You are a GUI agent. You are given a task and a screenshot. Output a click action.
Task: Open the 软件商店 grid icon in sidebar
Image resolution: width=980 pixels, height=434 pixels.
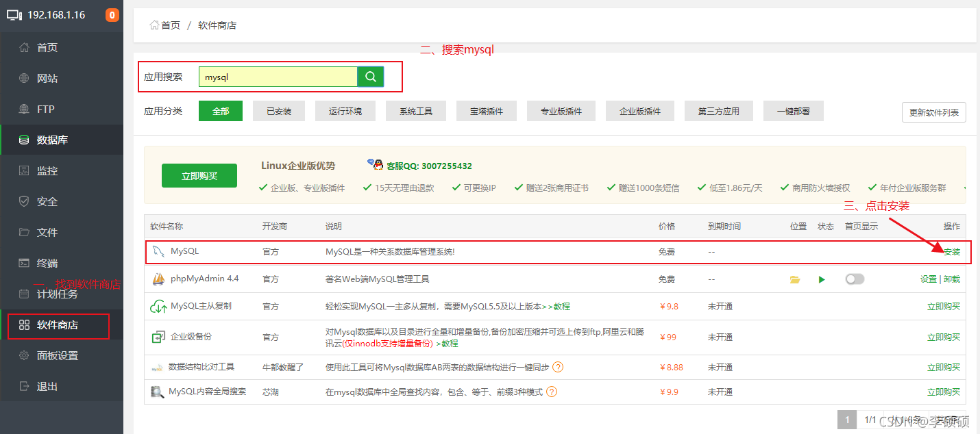(x=24, y=325)
